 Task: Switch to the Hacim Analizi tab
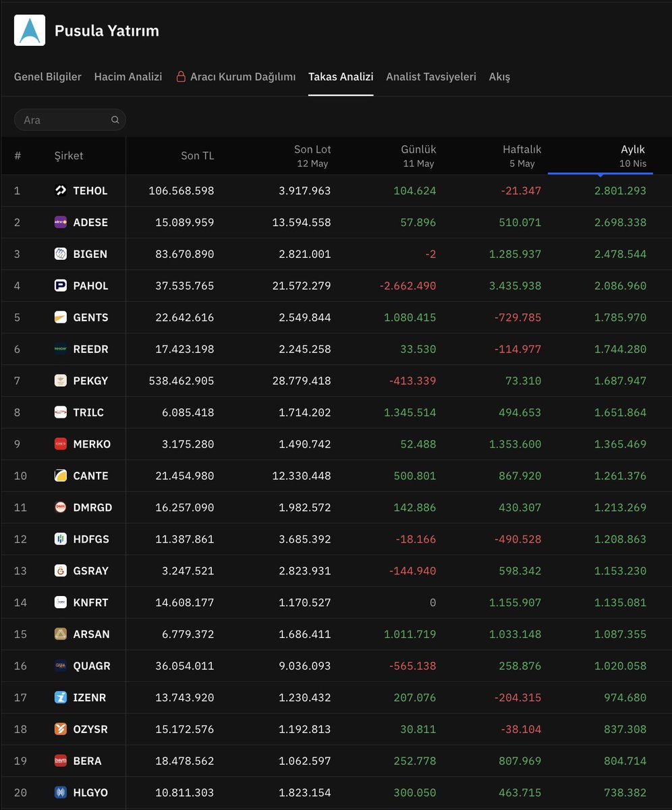point(128,77)
